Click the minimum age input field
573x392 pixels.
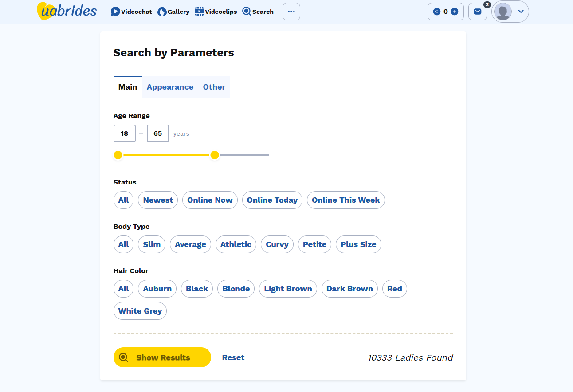tap(124, 133)
